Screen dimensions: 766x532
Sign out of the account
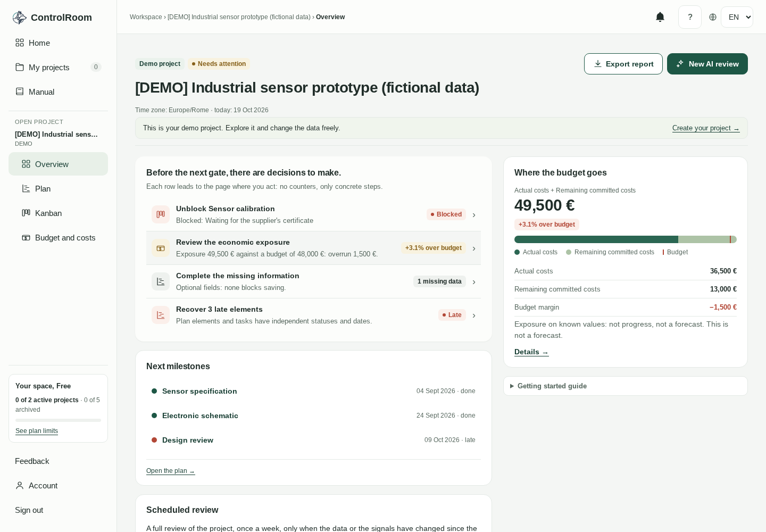[x=58, y=510]
